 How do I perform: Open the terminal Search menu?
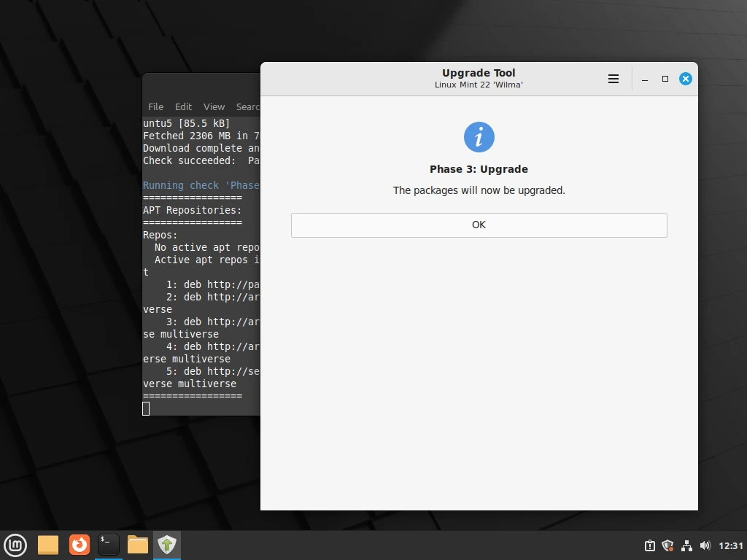248,106
